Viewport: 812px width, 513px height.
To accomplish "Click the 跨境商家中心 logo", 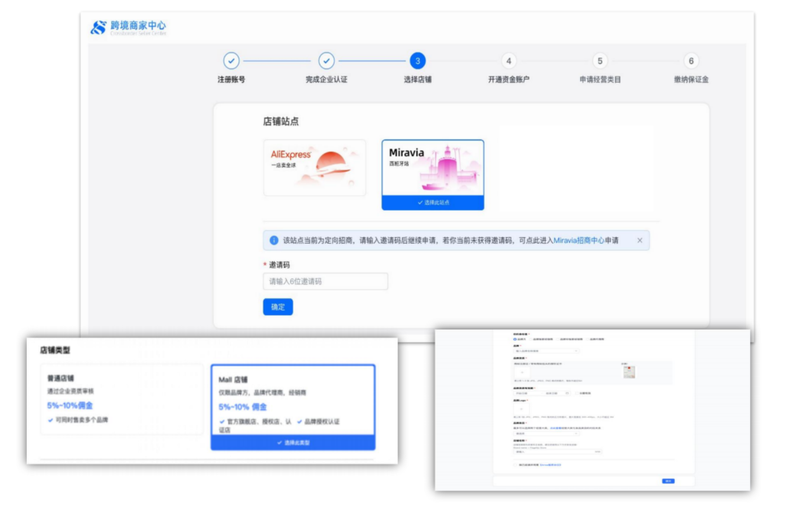I will click(128, 27).
